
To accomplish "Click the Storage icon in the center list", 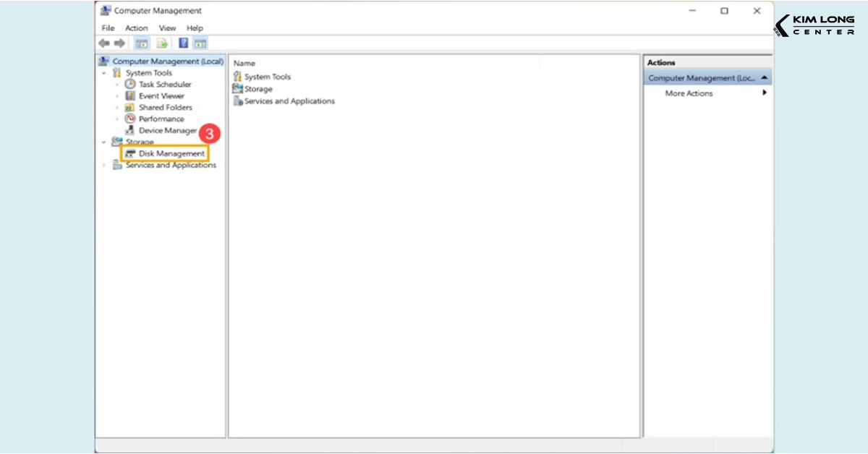I will pos(237,89).
